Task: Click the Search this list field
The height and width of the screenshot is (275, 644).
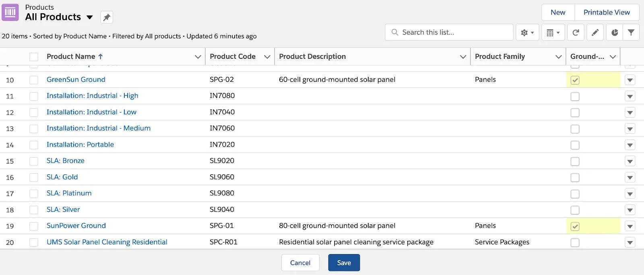Action: click(449, 32)
